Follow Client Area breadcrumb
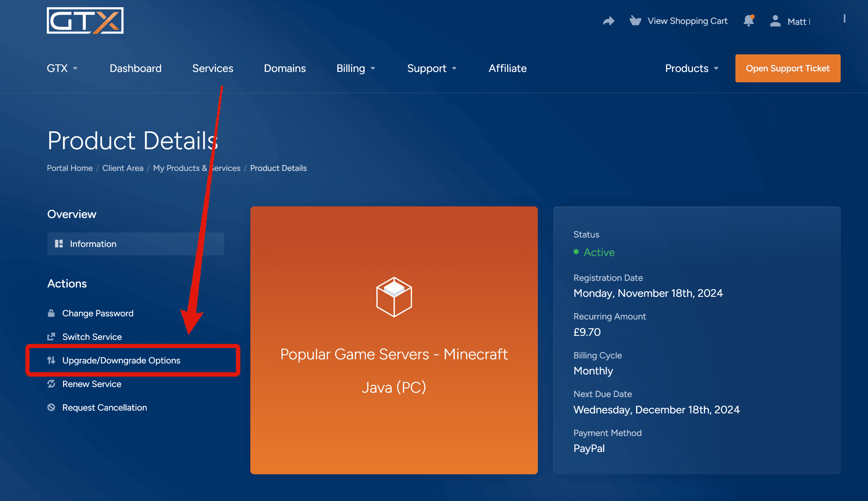The image size is (868, 501). (x=123, y=168)
